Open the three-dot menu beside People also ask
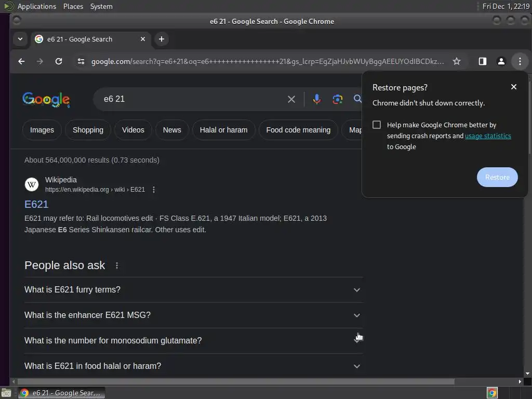The width and height of the screenshot is (532, 399). tap(117, 265)
